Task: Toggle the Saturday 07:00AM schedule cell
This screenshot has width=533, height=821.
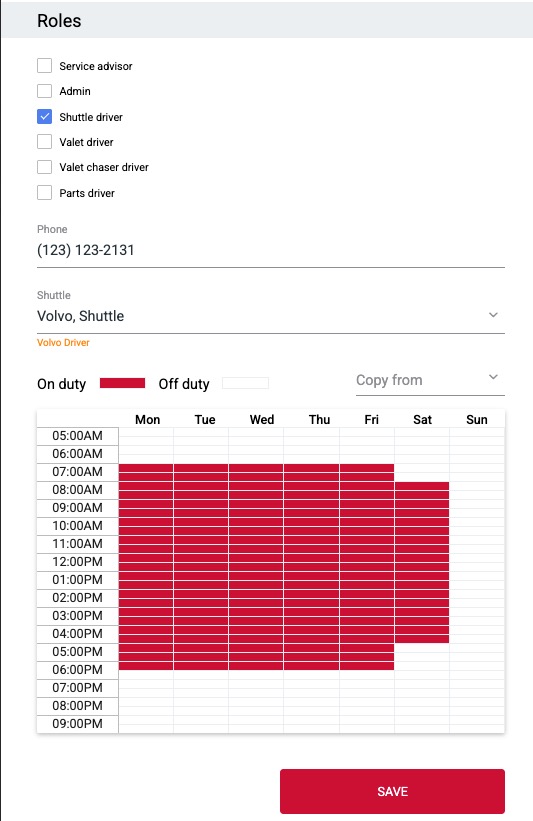Action: click(422, 472)
